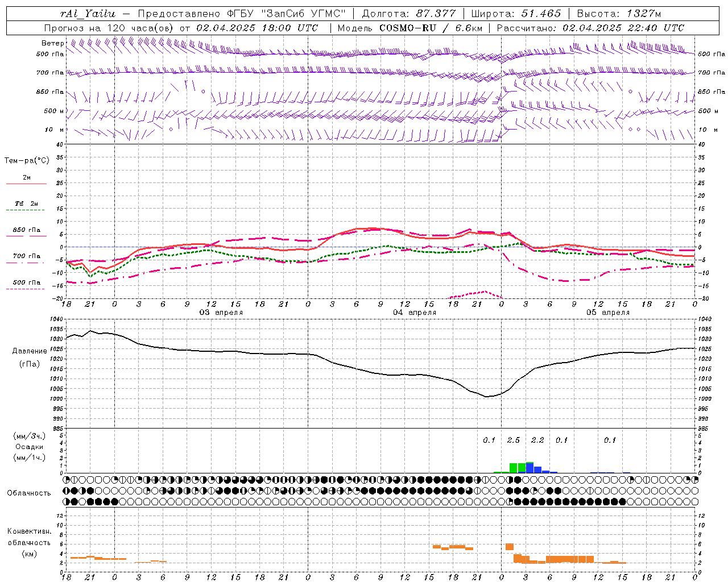Screen dimensions: 728x582
Task: Click the Конвективн. panel label
Action: [x=29, y=531]
